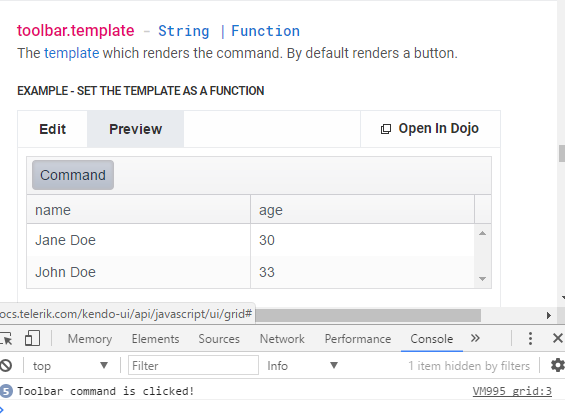Viewport: 565px width, 419px height.
Task: Click the Command toolbar button
Action: (73, 175)
